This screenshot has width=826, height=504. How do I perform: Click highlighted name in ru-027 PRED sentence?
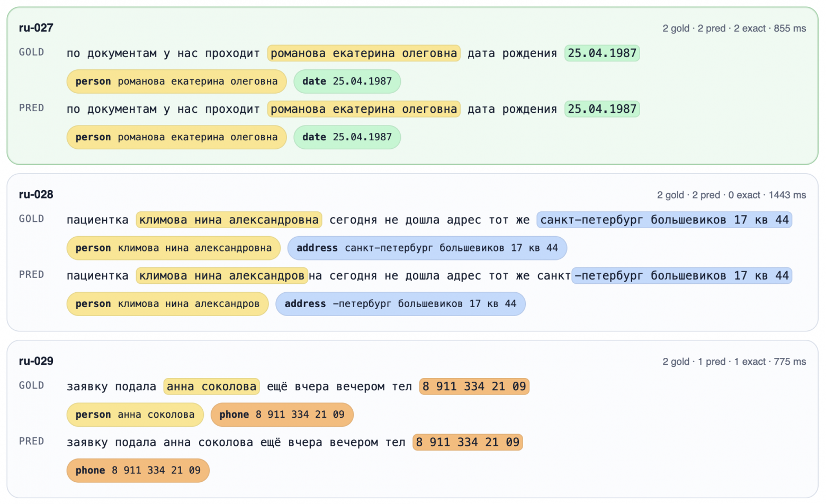tap(364, 109)
